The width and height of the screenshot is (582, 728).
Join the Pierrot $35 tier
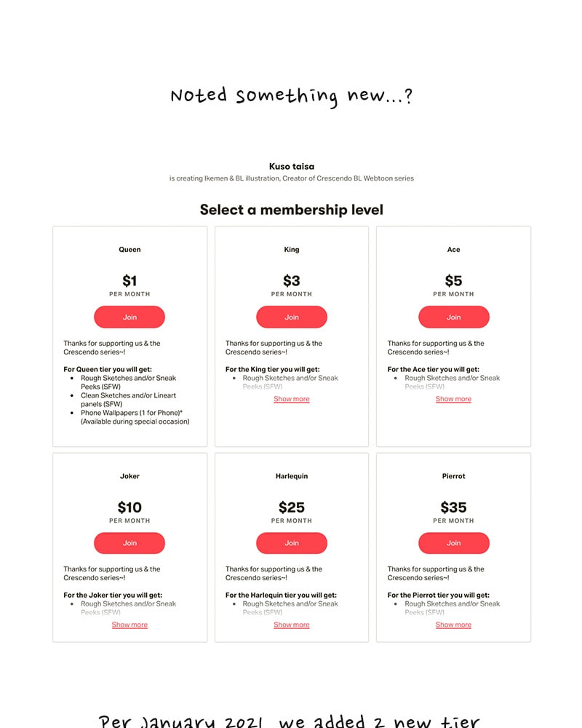[453, 543]
